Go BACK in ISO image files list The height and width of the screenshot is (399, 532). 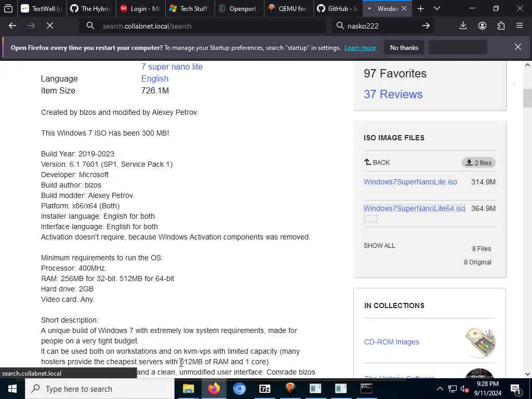(x=377, y=162)
